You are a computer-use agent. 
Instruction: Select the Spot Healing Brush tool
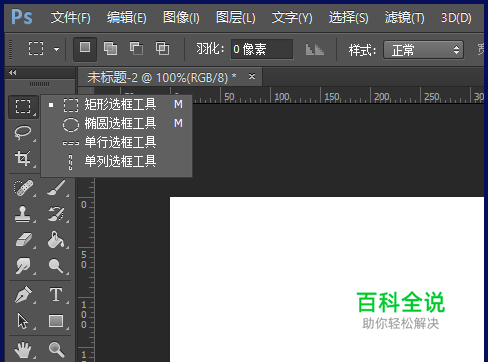pos(23,188)
